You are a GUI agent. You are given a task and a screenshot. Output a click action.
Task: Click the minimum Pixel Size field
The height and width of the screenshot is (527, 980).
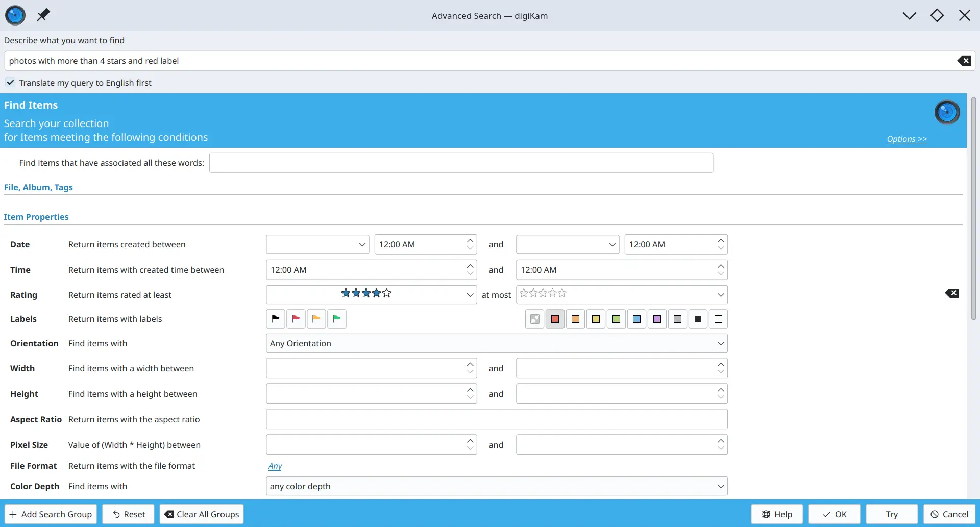point(372,445)
